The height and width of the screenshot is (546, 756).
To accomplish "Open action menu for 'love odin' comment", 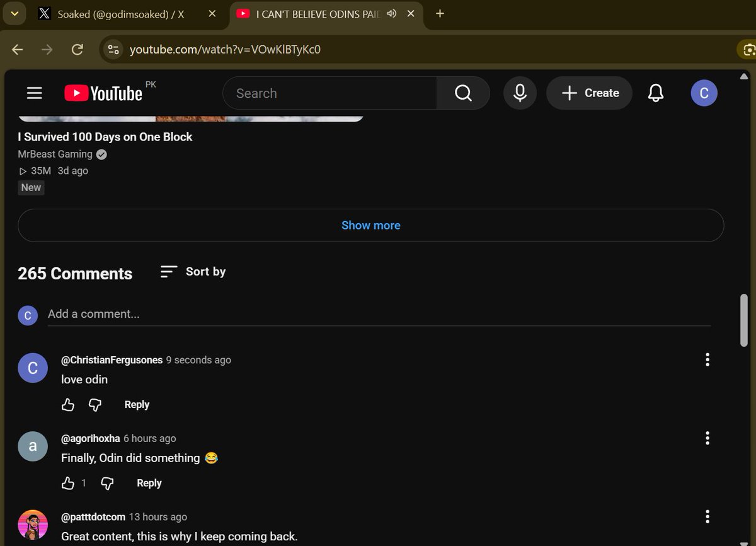I will (x=707, y=360).
